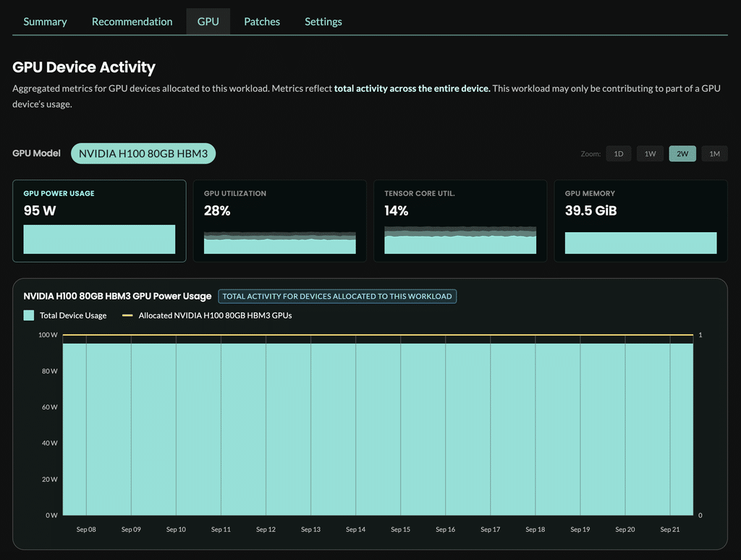Click the Sep 14 axis label
The width and height of the screenshot is (741, 560).
[x=355, y=530]
